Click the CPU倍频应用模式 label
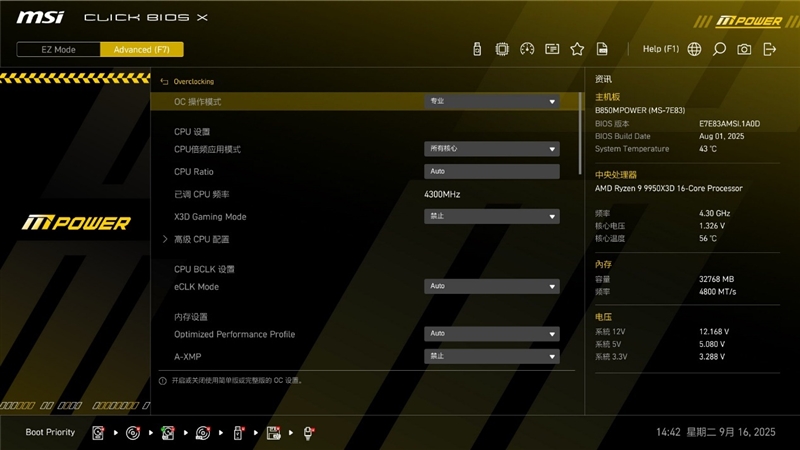The height and width of the screenshot is (450, 800). [207, 149]
